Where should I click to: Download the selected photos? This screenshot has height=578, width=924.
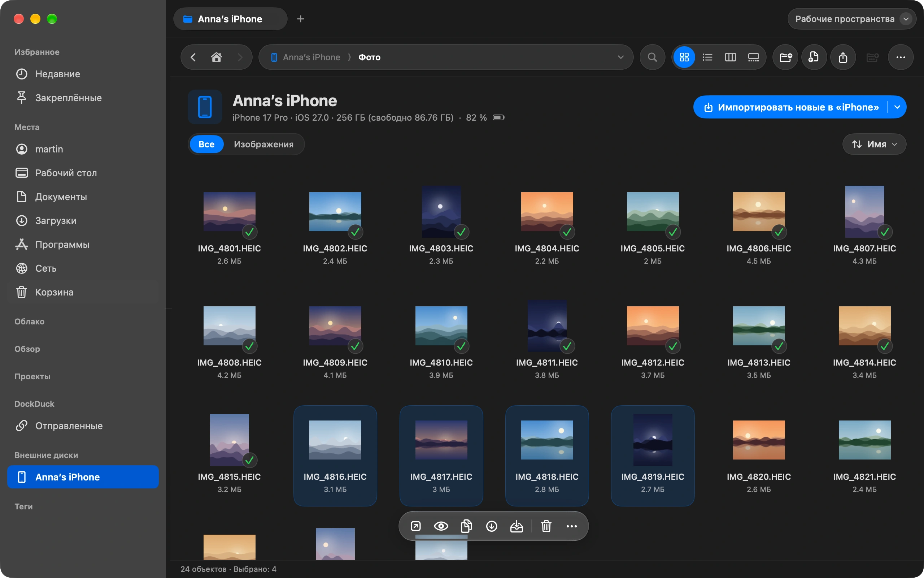(491, 526)
